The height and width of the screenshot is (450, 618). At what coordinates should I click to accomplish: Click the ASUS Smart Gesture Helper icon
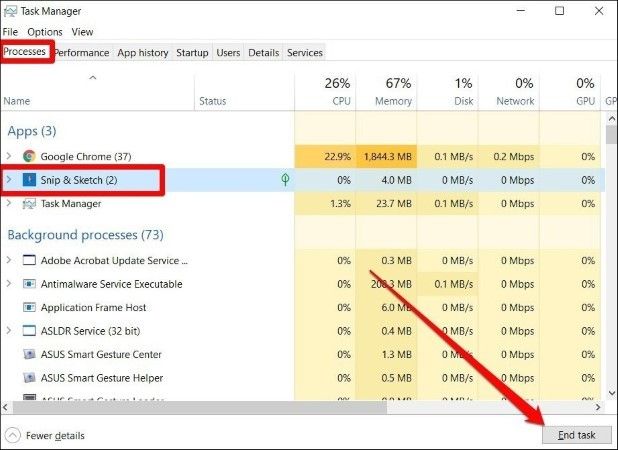29,378
